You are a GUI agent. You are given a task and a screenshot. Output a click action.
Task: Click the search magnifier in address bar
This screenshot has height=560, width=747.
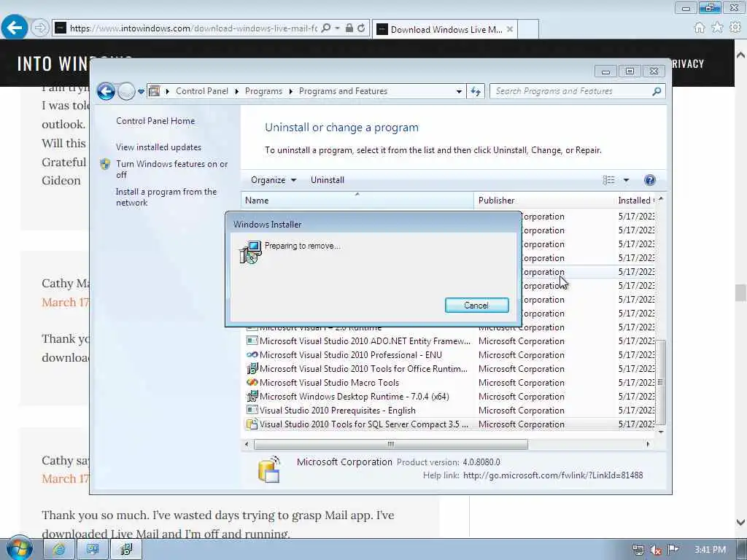click(326, 28)
